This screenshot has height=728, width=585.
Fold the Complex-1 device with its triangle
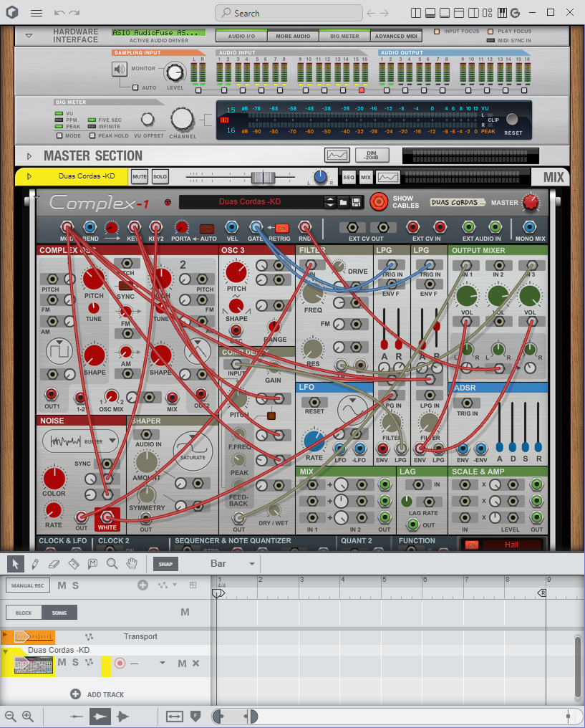point(37,198)
